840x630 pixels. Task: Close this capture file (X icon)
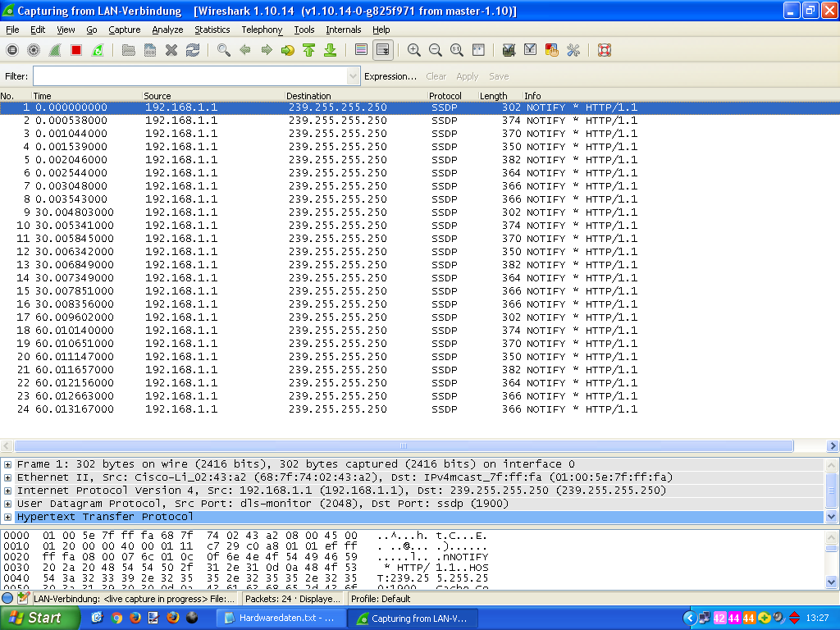click(x=171, y=50)
